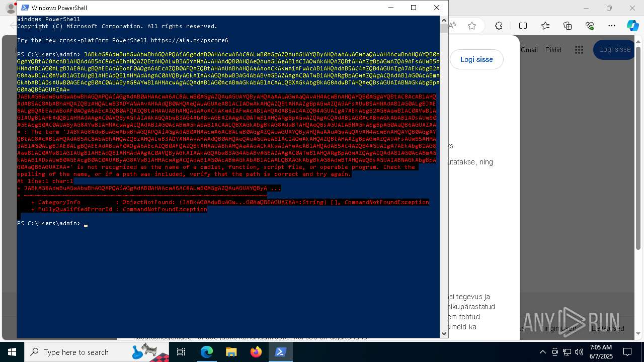Click the Read aloud icon in Edge address bar

[453, 26]
